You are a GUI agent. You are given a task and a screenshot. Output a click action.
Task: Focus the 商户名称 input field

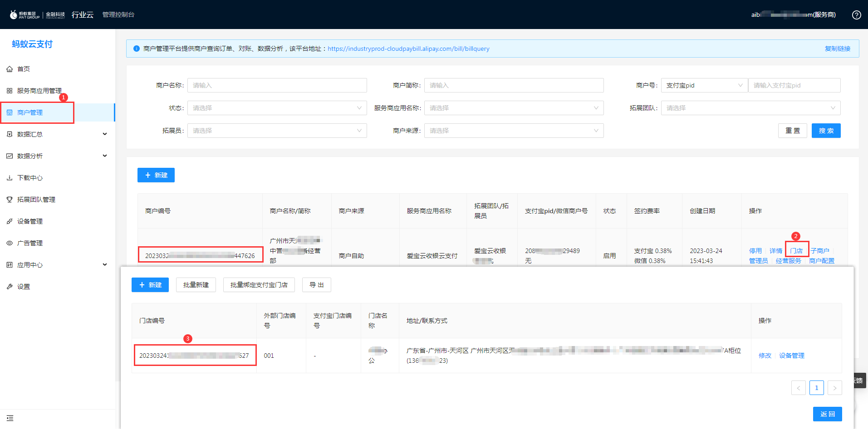pyautogui.click(x=277, y=85)
